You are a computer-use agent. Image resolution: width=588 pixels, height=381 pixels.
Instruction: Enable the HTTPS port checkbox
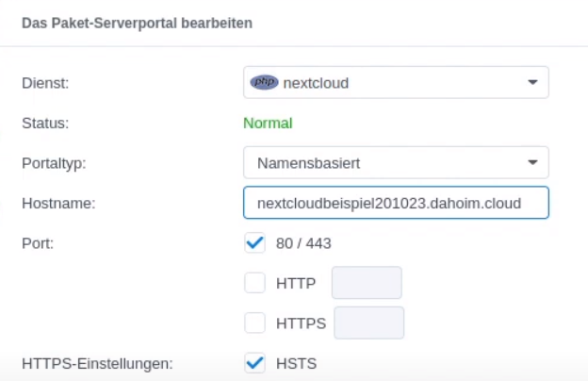pos(255,323)
